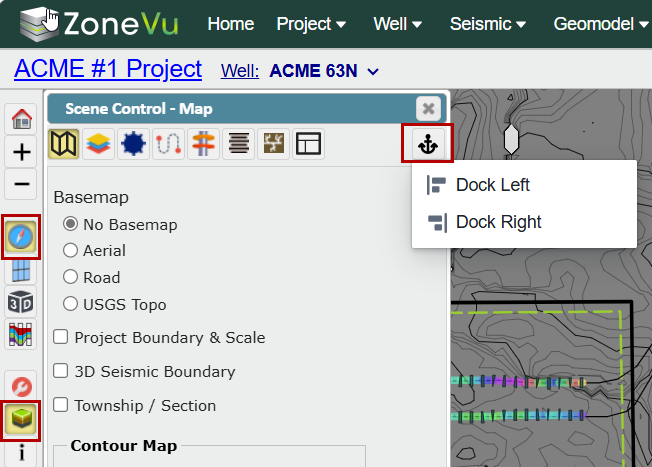Toggle the green geomodel block icon

[x=21, y=420]
